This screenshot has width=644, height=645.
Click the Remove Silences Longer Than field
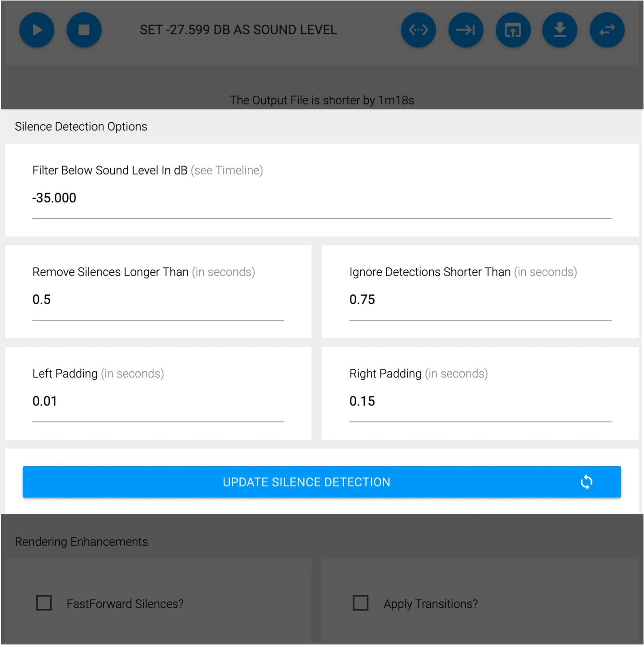tap(158, 300)
